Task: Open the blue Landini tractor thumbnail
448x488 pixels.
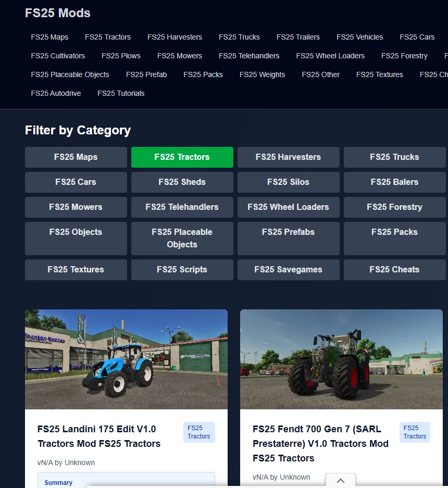Action: pos(126,359)
